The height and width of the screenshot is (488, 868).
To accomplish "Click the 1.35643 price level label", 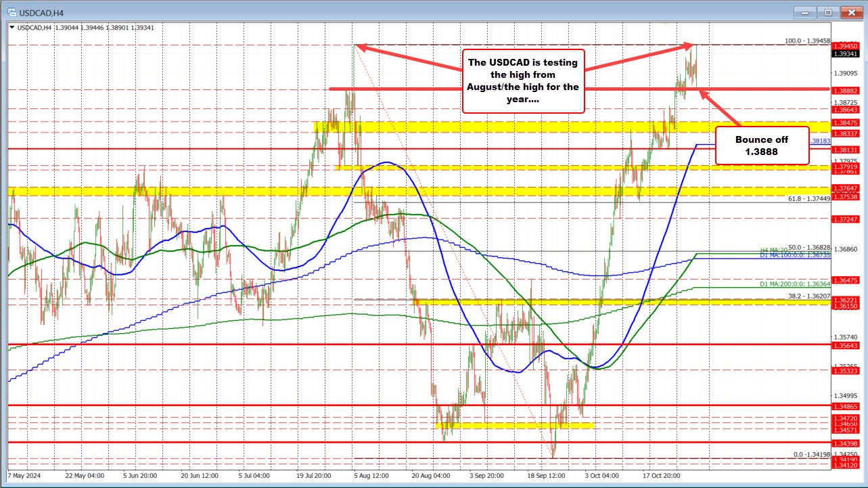I will pyautogui.click(x=845, y=345).
